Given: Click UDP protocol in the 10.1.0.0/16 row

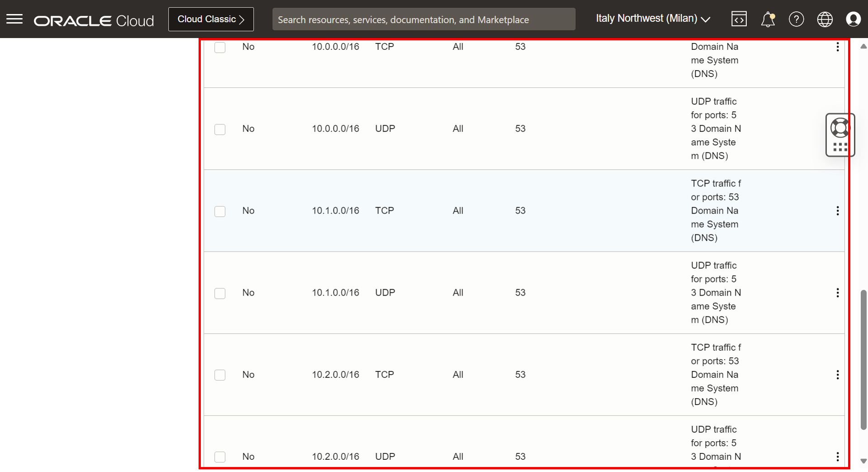Looking at the screenshot, I should (385, 292).
